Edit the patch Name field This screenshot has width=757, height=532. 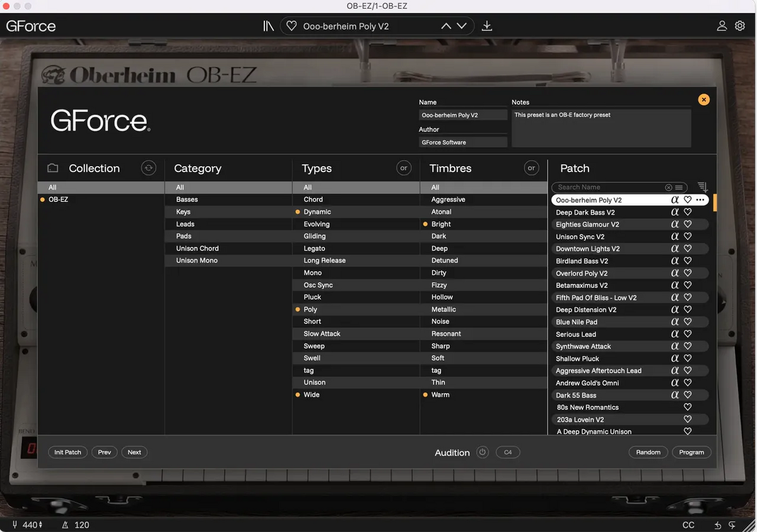(463, 115)
